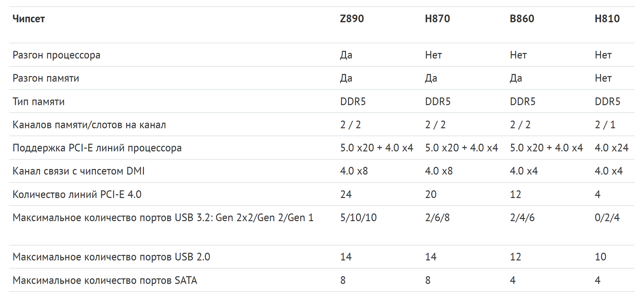Image resolution: width=644 pixels, height=300 pixels.
Task: Click the H810 column header
Action: (x=607, y=19)
